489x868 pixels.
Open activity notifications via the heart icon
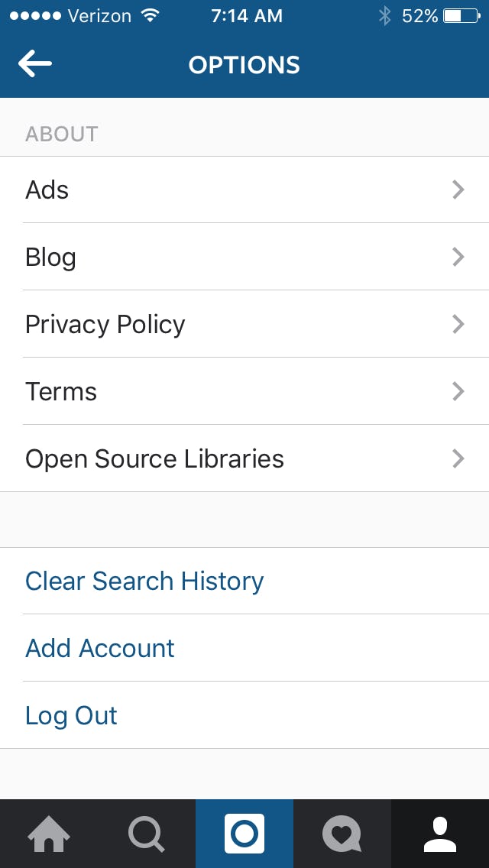point(342,833)
